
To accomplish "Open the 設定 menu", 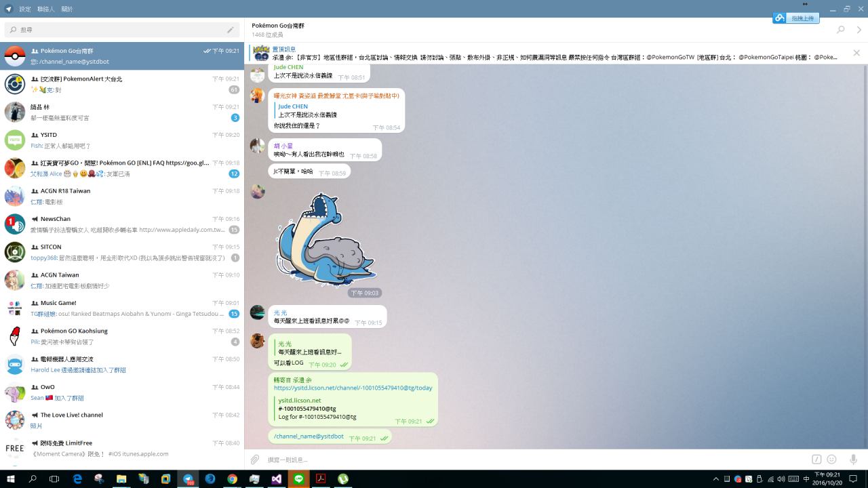I will click(x=25, y=9).
